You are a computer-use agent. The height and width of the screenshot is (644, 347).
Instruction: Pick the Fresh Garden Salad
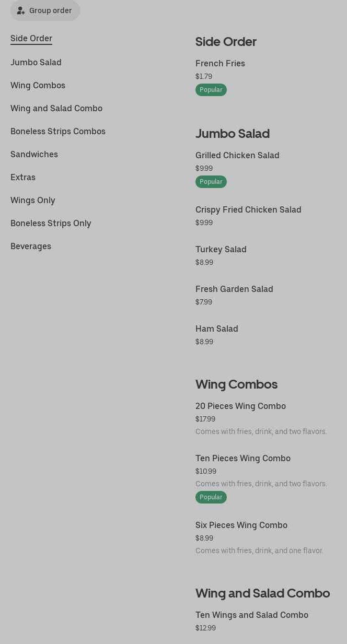pyautogui.click(x=234, y=289)
